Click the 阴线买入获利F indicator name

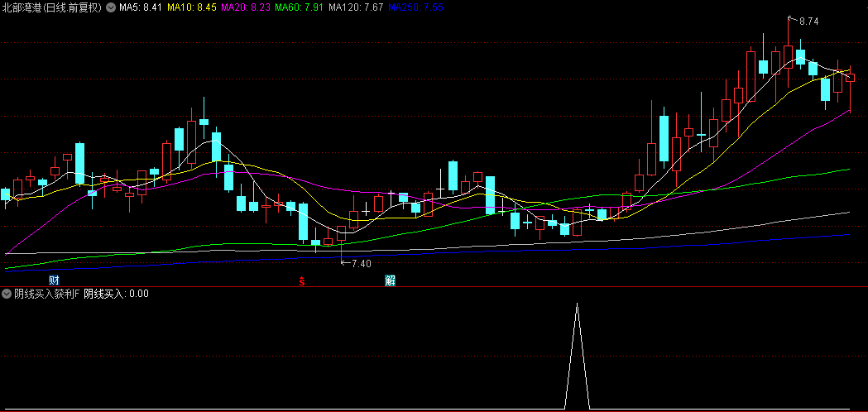click(47, 294)
